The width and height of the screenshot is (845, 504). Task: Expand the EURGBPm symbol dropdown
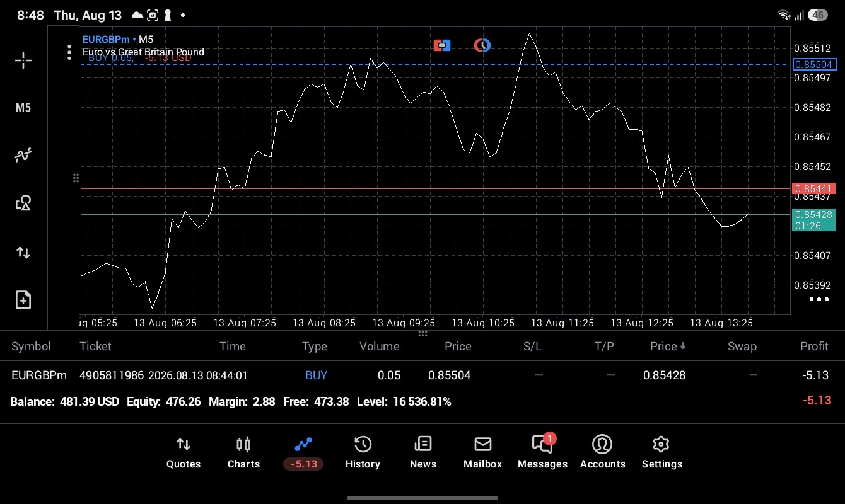(109, 39)
